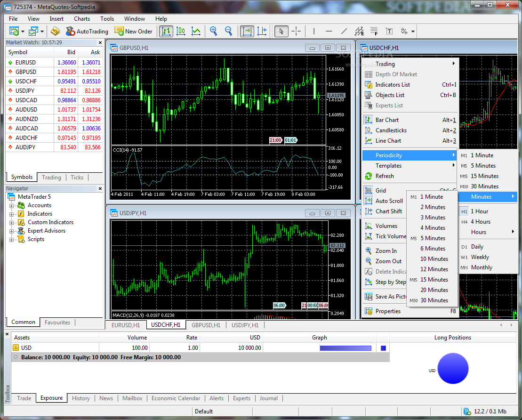This screenshot has height=420, width=522.
Task: Click the blue USD pie chart
Action: 453,368
